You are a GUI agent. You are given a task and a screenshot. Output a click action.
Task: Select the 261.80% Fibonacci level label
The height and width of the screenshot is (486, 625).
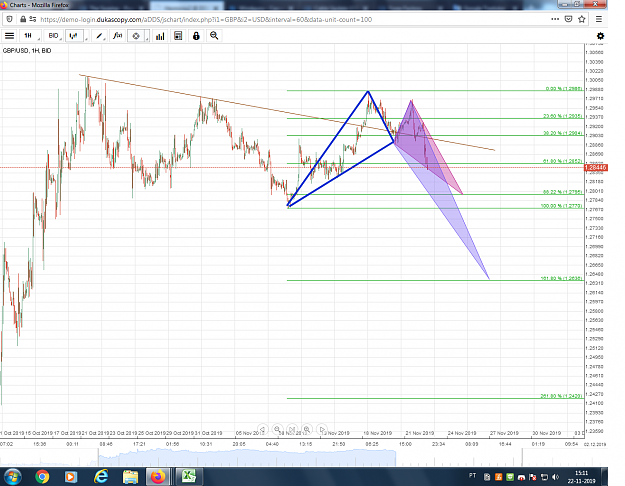pos(561,396)
